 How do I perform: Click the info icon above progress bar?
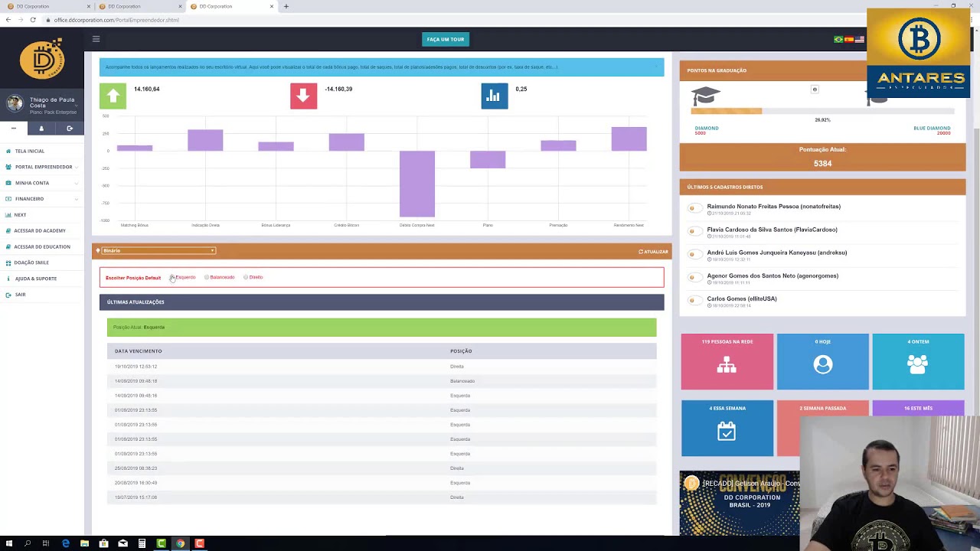(x=815, y=90)
